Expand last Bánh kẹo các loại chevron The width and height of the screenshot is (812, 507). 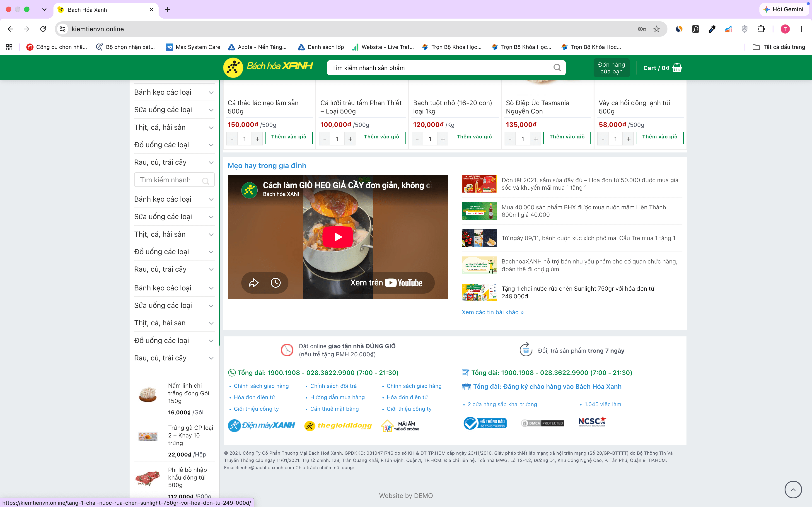pyautogui.click(x=211, y=288)
